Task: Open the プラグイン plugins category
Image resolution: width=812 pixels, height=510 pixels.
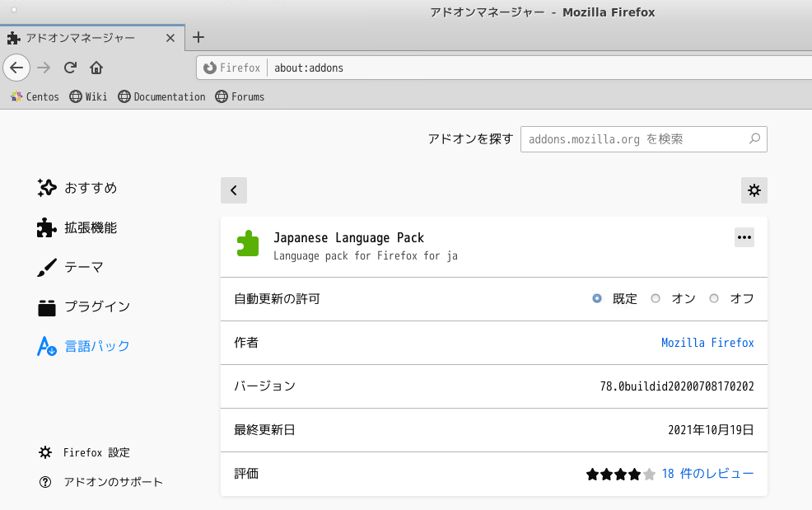Action: point(83,306)
